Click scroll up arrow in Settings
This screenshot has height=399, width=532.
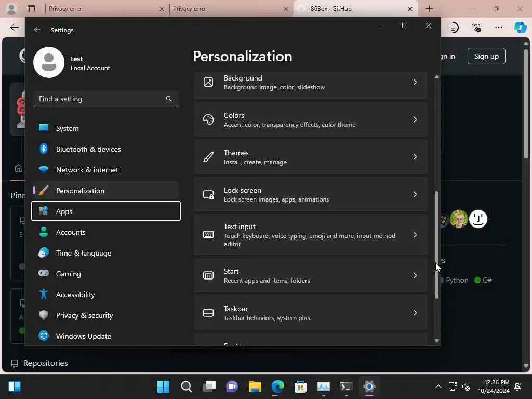[436, 77]
